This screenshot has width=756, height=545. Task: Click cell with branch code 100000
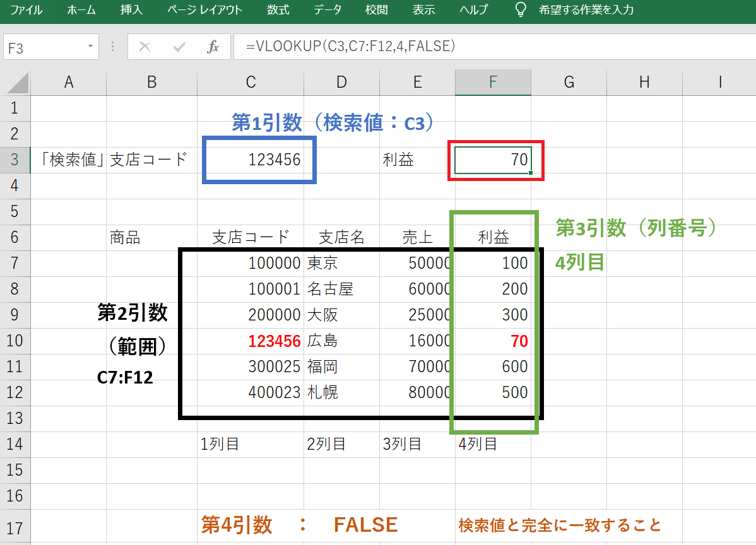pos(251,263)
